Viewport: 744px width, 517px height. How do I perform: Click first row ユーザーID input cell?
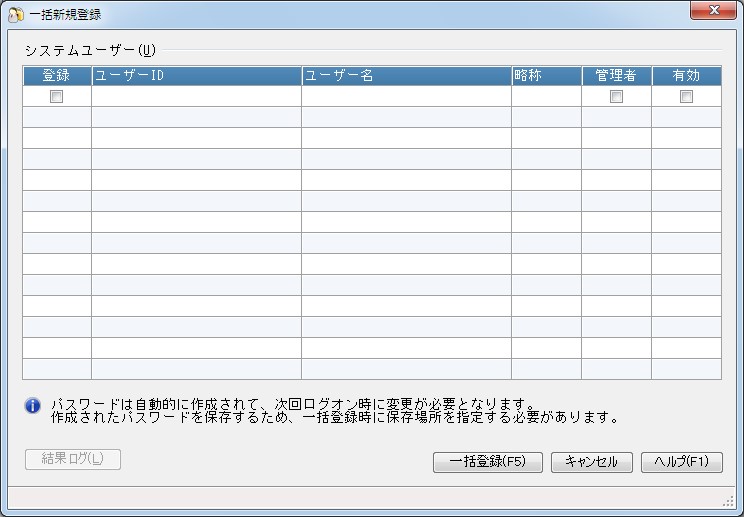click(x=196, y=96)
